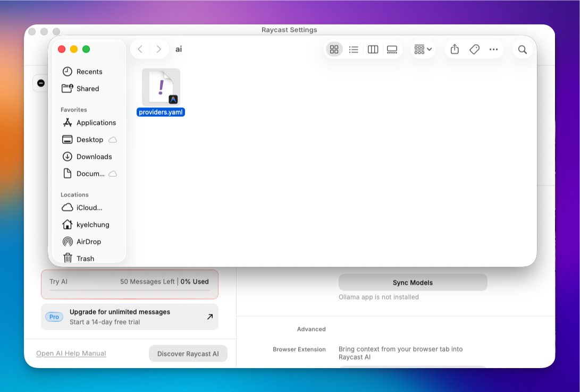Switch to list view
This screenshot has height=392, width=580.
(354, 49)
